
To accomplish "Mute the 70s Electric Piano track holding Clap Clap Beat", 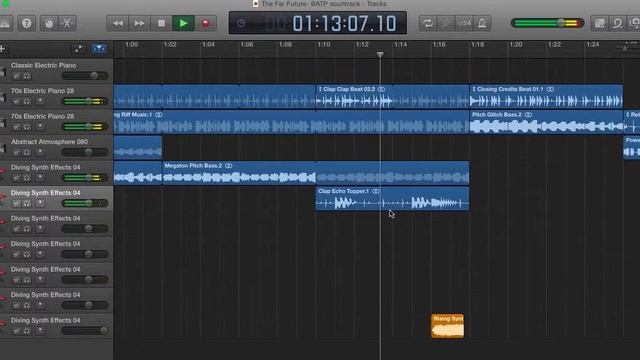I will pos(16,101).
